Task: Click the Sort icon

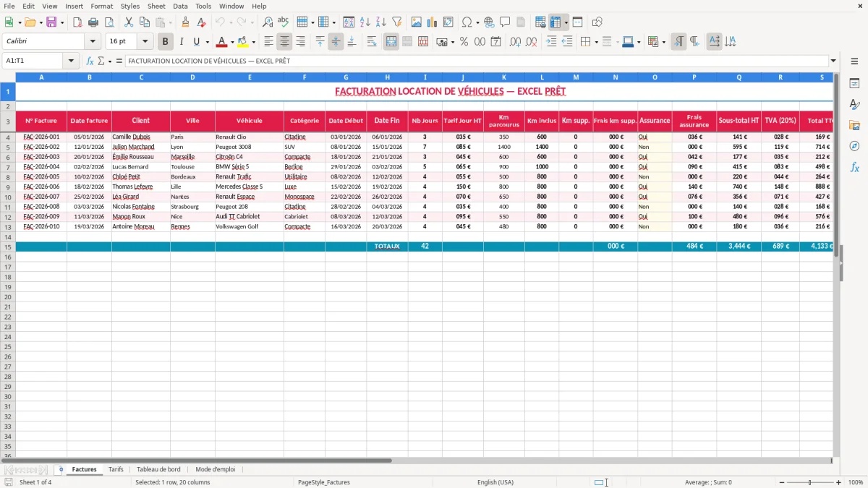Action: coord(349,22)
